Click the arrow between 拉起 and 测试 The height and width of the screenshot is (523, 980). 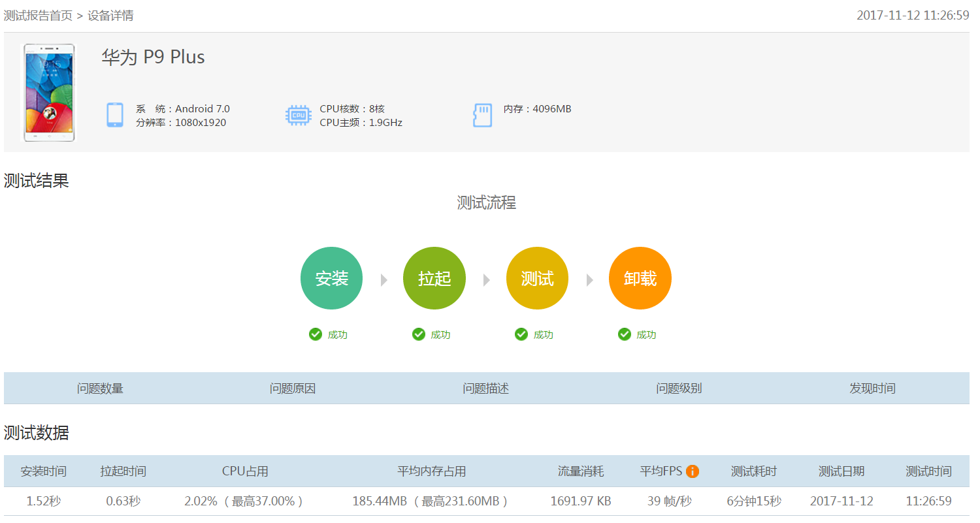(x=487, y=279)
